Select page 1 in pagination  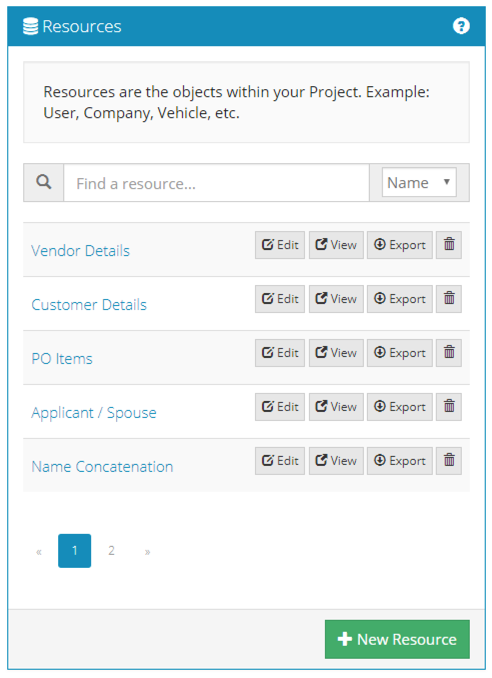click(74, 551)
